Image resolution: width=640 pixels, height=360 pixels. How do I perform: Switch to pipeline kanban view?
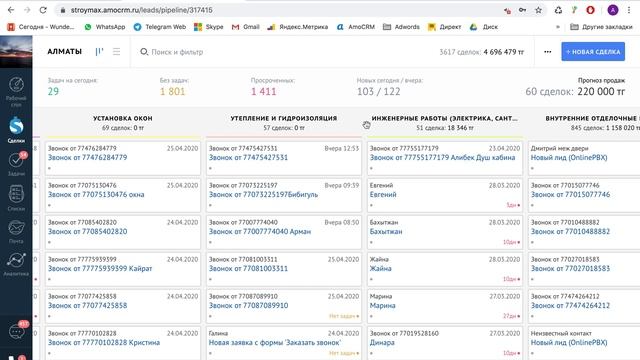pos(100,52)
